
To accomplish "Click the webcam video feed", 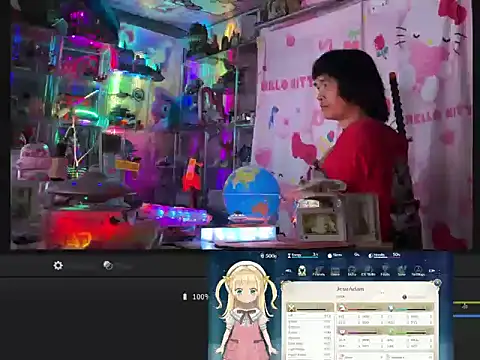I will tap(241, 124).
